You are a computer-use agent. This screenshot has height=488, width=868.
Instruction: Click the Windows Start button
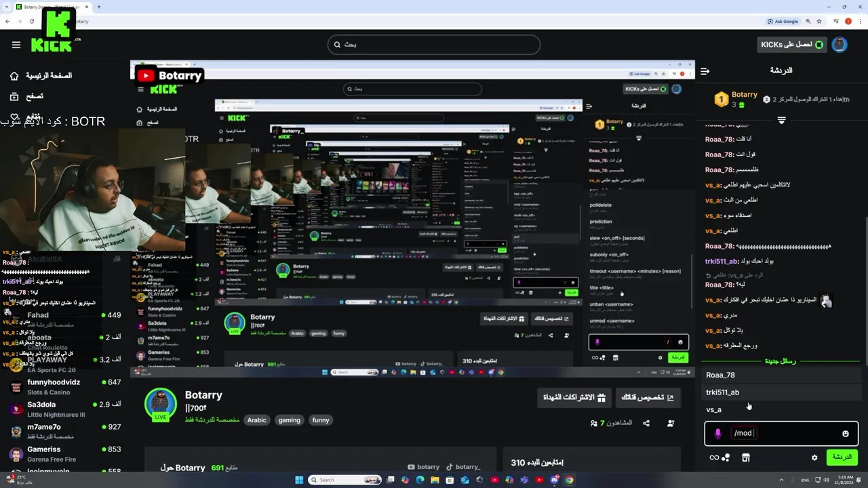click(x=298, y=480)
